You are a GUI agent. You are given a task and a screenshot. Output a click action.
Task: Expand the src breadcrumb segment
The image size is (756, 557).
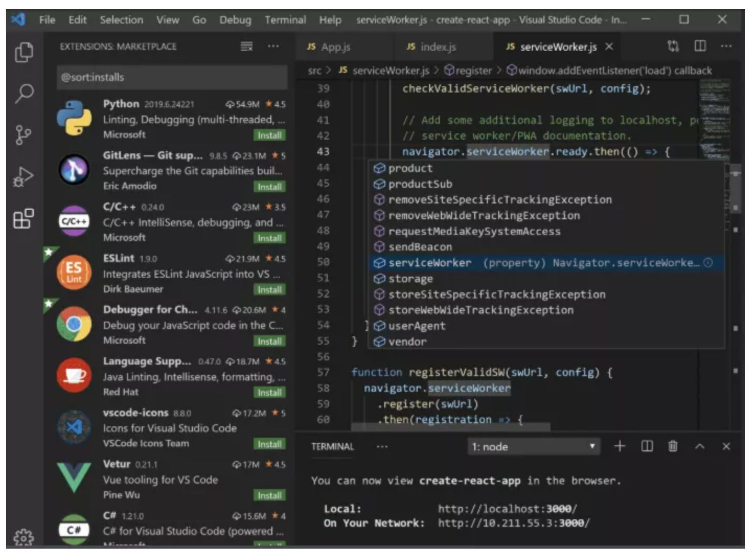[x=314, y=71]
